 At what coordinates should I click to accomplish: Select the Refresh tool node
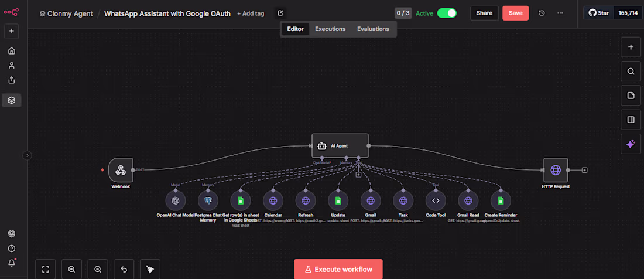click(306, 200)
